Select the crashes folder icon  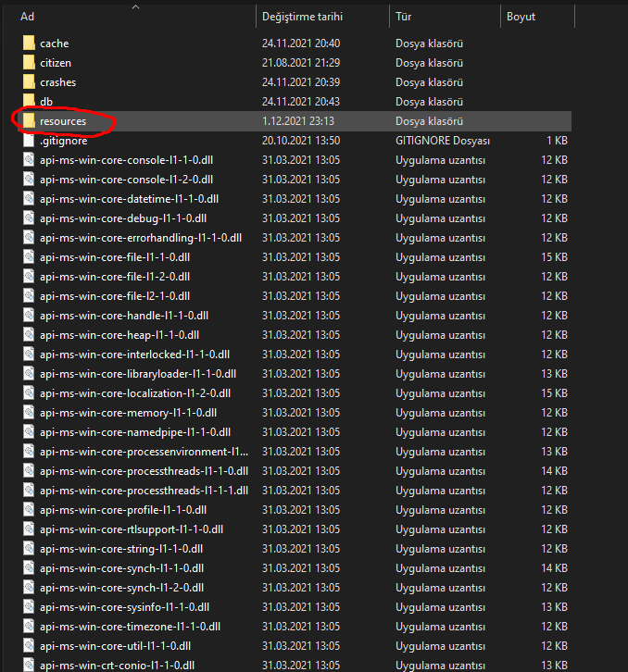[29, 81]
